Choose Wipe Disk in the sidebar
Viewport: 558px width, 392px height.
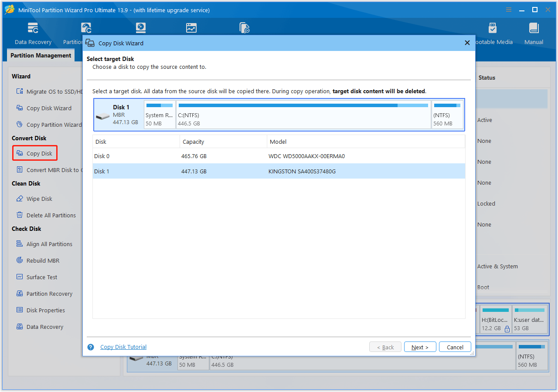coord(34,199)
